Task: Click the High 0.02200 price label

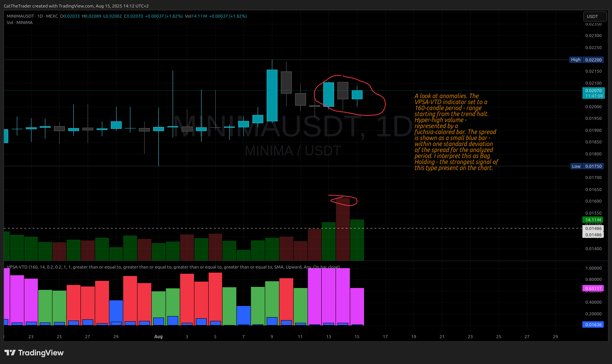Action: point(587,60)
